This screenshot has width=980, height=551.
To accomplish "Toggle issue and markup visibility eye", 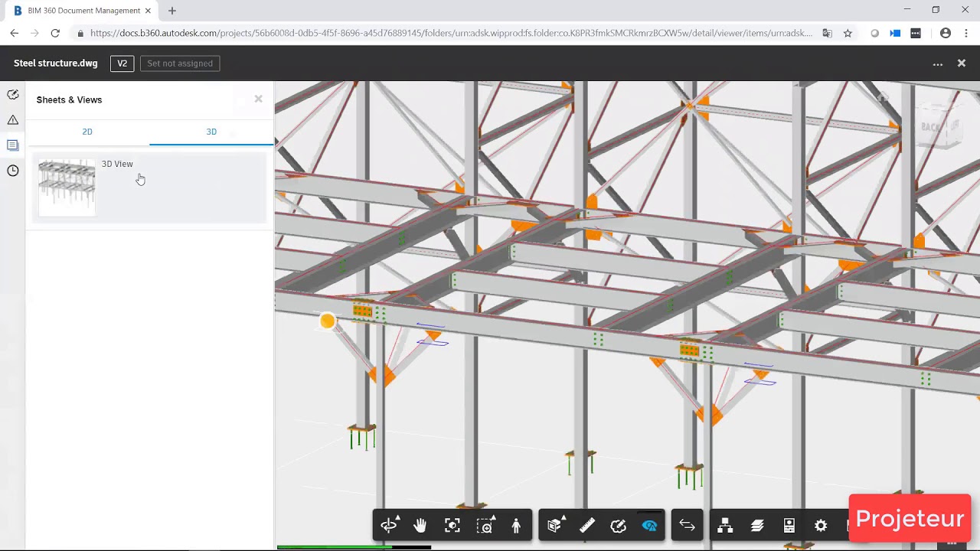I will 650,526.
